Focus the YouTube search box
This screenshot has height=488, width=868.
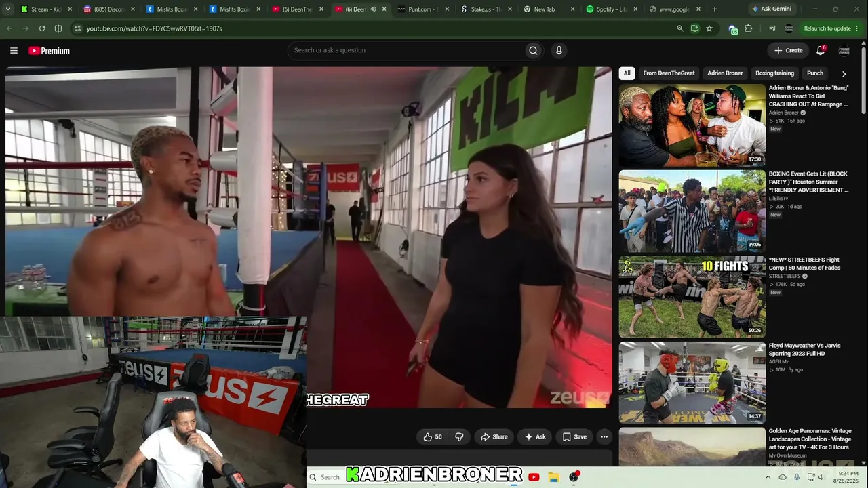tap(407, 50)
